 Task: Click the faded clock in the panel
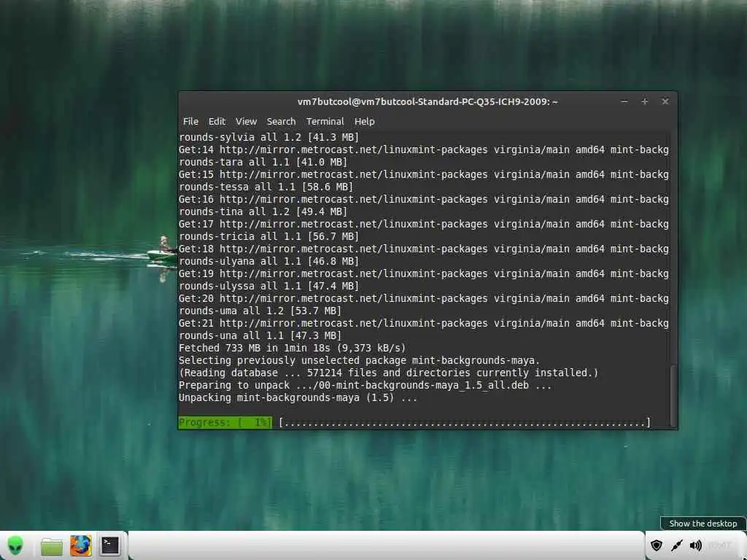(x=720, y=545)
